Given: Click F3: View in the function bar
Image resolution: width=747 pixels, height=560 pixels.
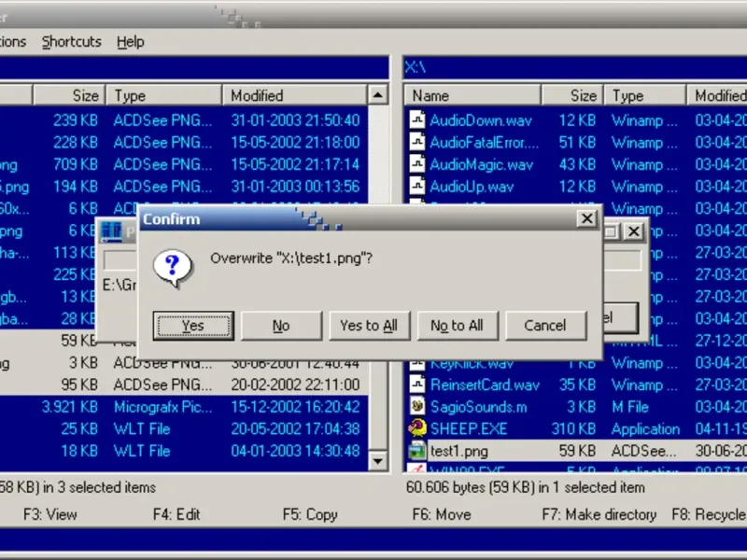Looking at the screenshot, I should pos(50,514).
